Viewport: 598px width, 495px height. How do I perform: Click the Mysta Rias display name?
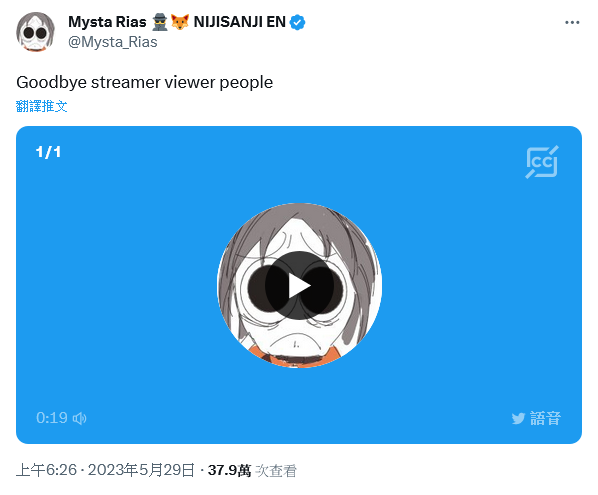(107, 22)
